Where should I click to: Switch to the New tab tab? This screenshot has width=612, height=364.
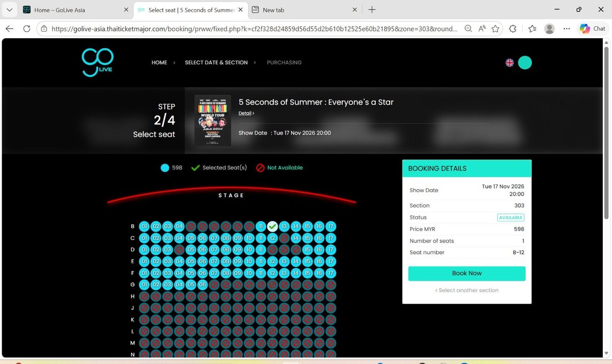(304, 10)
